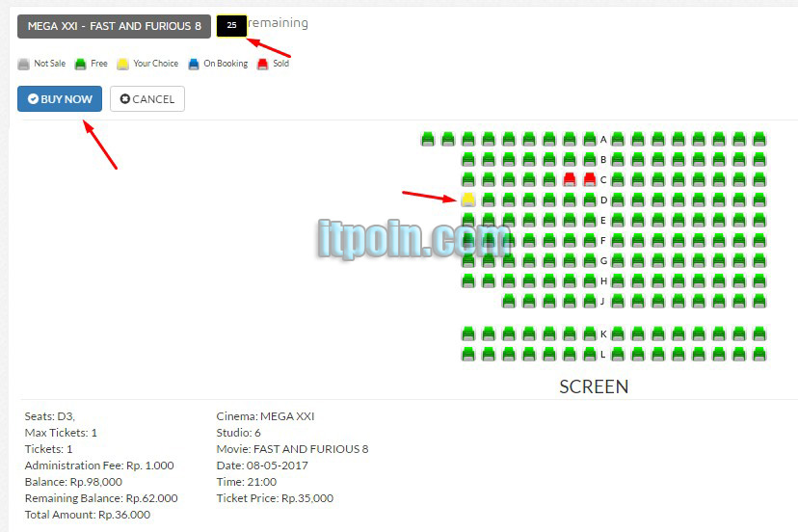Click the sold red seat second from the C label
Viewport: 798px width, 532px height.
pos(570,179)
